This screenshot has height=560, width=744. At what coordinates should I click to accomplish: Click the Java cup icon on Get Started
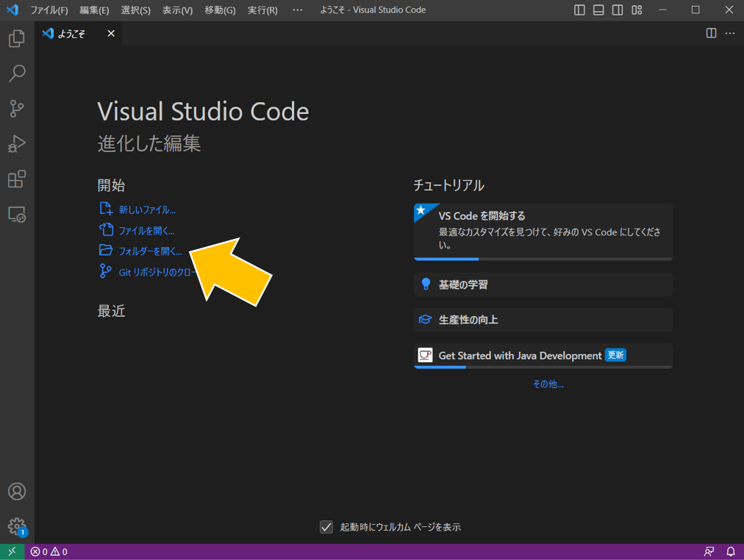point(425,355)
